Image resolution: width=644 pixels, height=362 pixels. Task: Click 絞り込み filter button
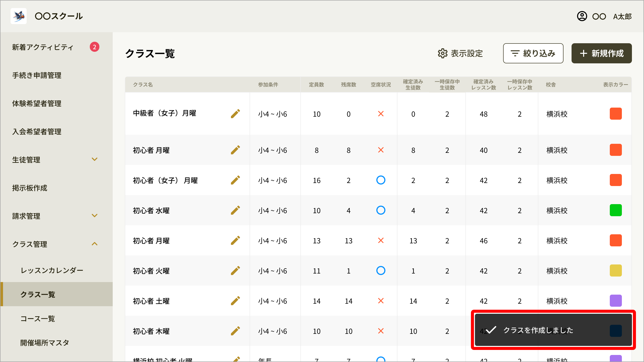533,53
